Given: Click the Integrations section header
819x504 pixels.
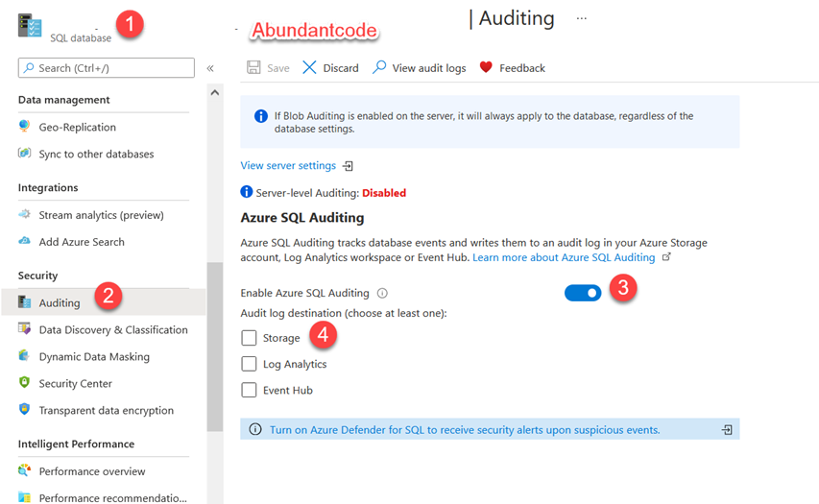Looking at the screenshot, I should (x=48, y=187).
